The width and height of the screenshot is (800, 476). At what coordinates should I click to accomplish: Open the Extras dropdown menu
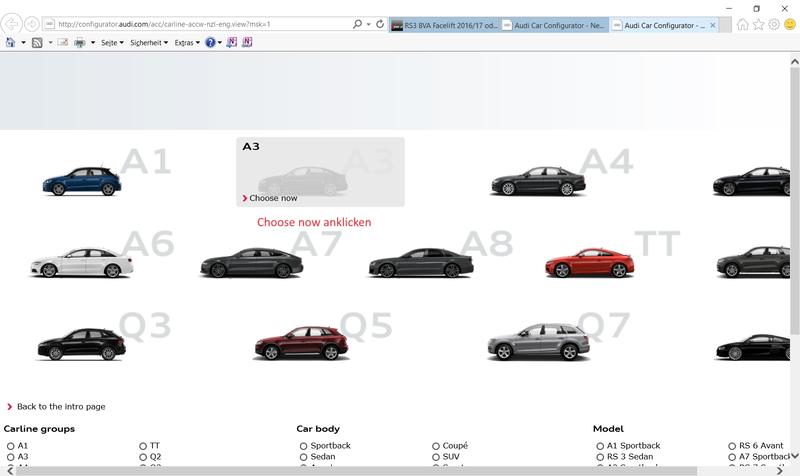pos(186,43)
